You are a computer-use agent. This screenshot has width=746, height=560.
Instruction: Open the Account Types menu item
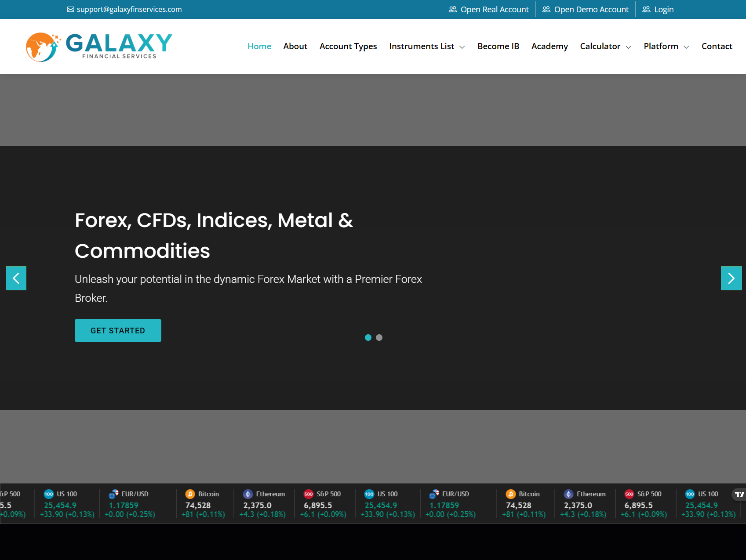(x=348, y=46)
